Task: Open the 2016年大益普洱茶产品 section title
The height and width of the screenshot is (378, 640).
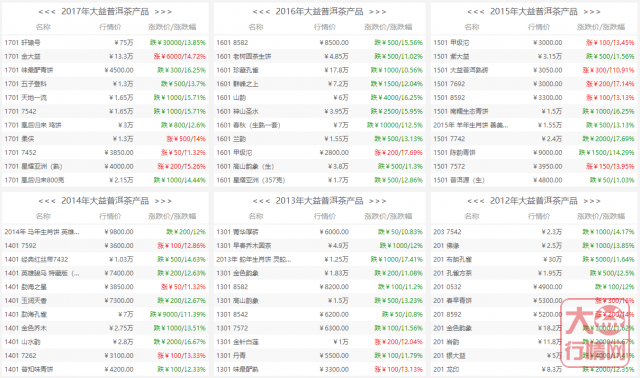Action: (319, 11)
